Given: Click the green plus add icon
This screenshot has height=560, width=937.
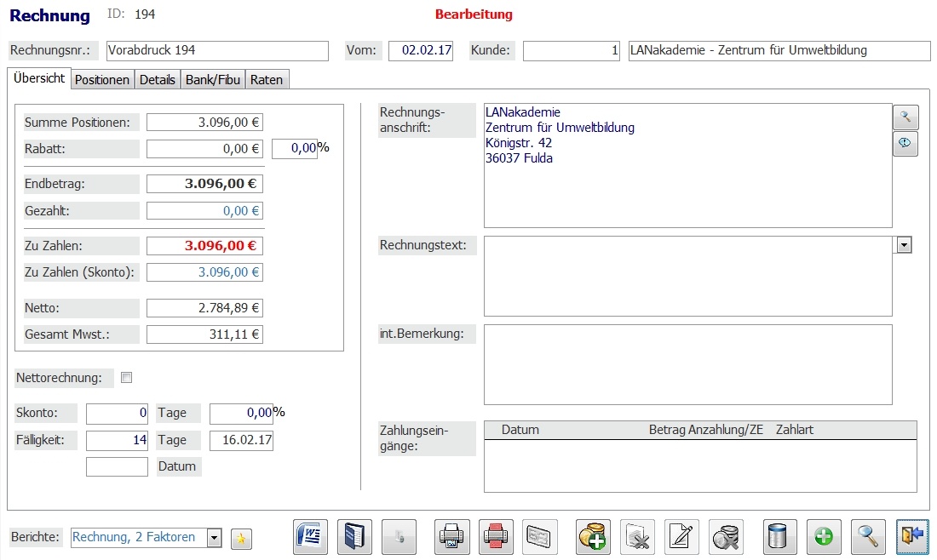Looking at the screenshot, I should [824, 537].
